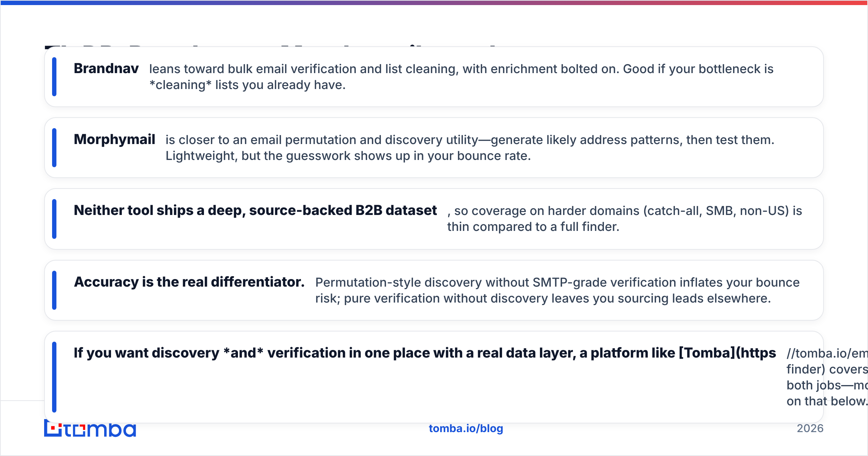This screenshot has height=456, width=868.
Task: Click 'Accuracy is the real differentiator.' heading
Action: point(189,282)
